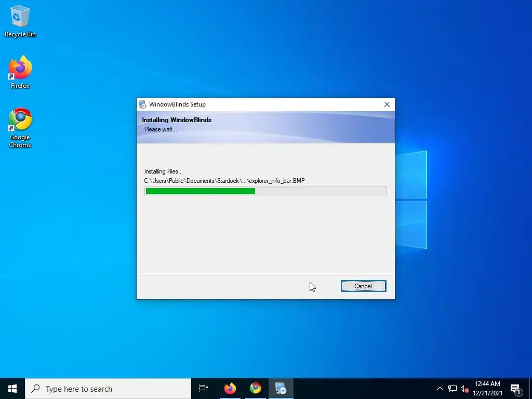The image size is (532, 399).
Task: Open the network status tray icon
Action: tap(453, 389)
